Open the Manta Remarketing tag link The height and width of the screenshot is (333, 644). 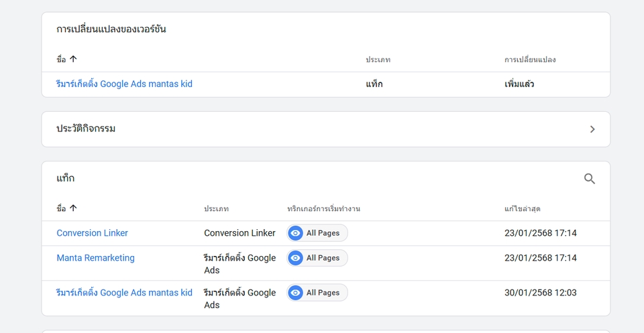point(95,258)
